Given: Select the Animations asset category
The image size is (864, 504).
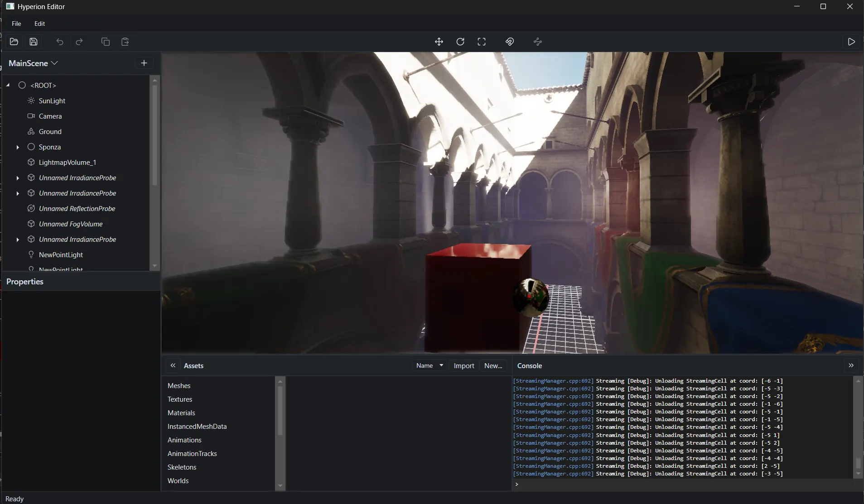Looking at the screenshot, I should pyautogui.click(x=184, y=440).
